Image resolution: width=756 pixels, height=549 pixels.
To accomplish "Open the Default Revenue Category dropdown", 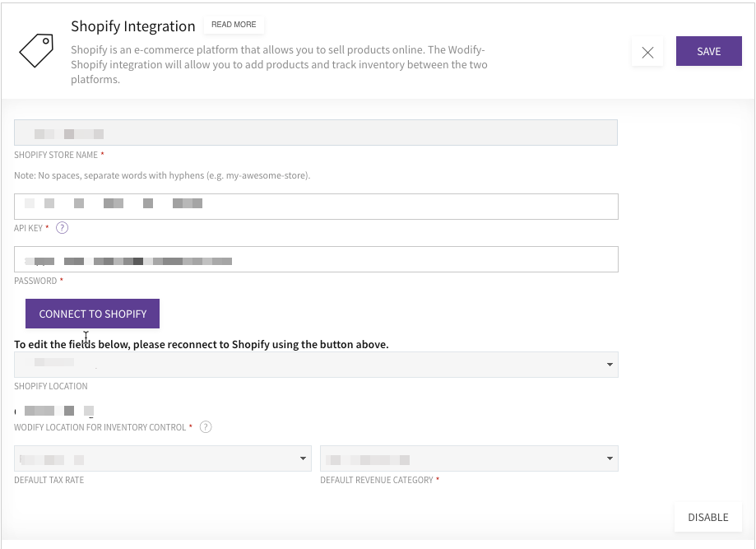I will click(x=469, y=458).
